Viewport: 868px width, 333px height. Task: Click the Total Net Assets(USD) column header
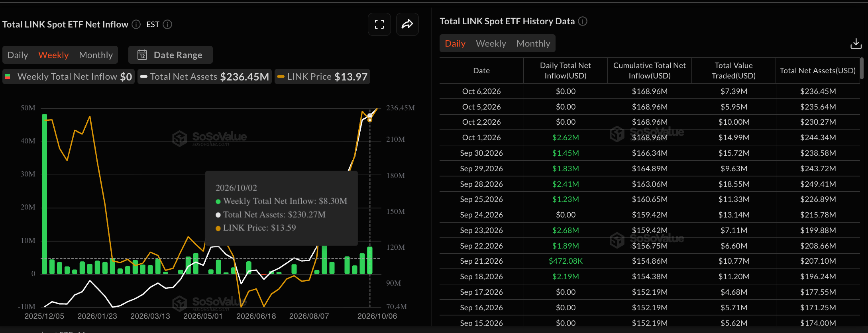pyautogui.click(x=818, y=71)
